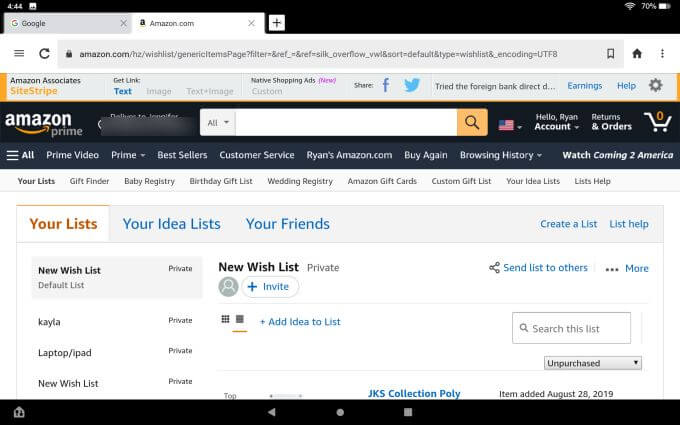Screen dimensions: 680x425
Task: Open the Your Friends tab
Action: (287, 224)
